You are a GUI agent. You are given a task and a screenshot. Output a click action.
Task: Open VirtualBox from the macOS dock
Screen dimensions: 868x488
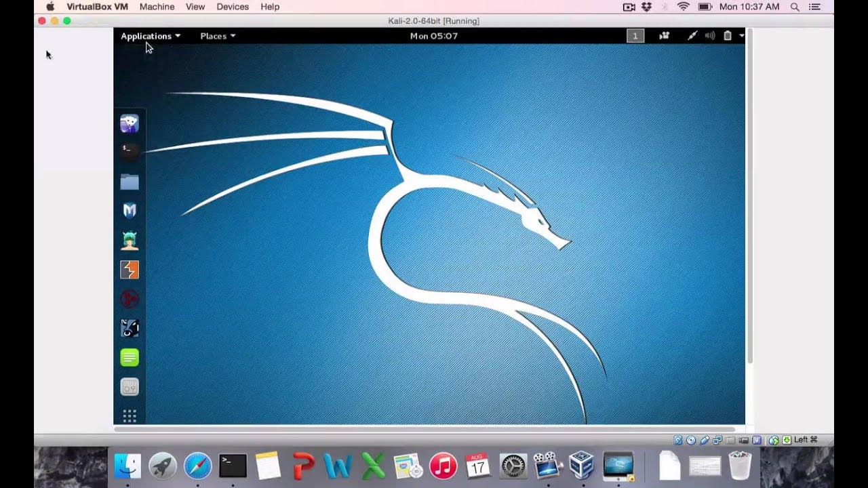582,466
